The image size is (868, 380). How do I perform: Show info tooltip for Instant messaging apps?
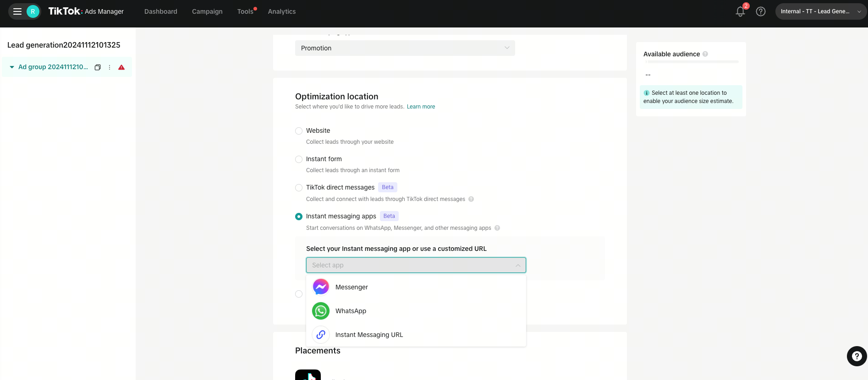(497, 228)
